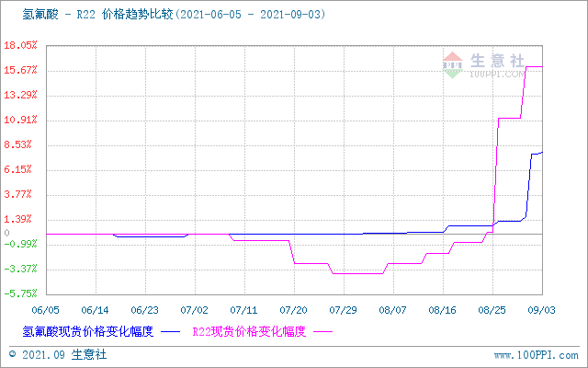This screenshot has height=368, width=588.
Task: Click the copyright circle icon in the footer
Action: click(13, 354)
